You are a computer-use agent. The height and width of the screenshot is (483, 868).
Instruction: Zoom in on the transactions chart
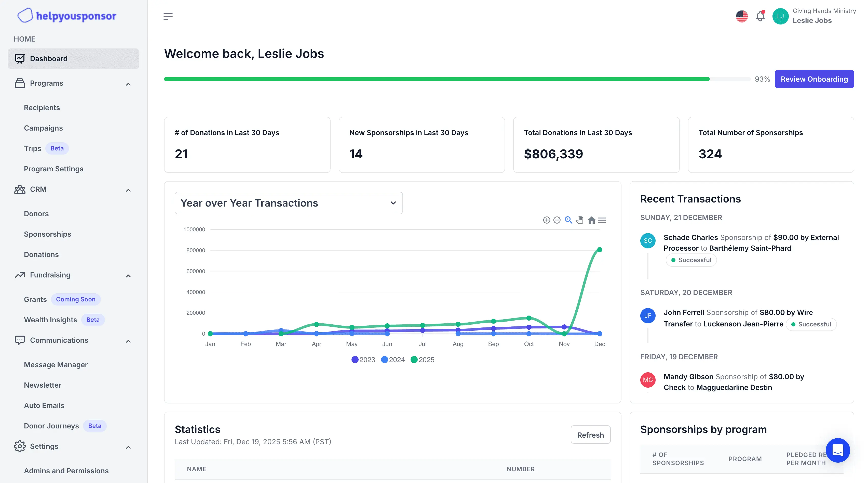pyautogui.click(x=547, y=220)
